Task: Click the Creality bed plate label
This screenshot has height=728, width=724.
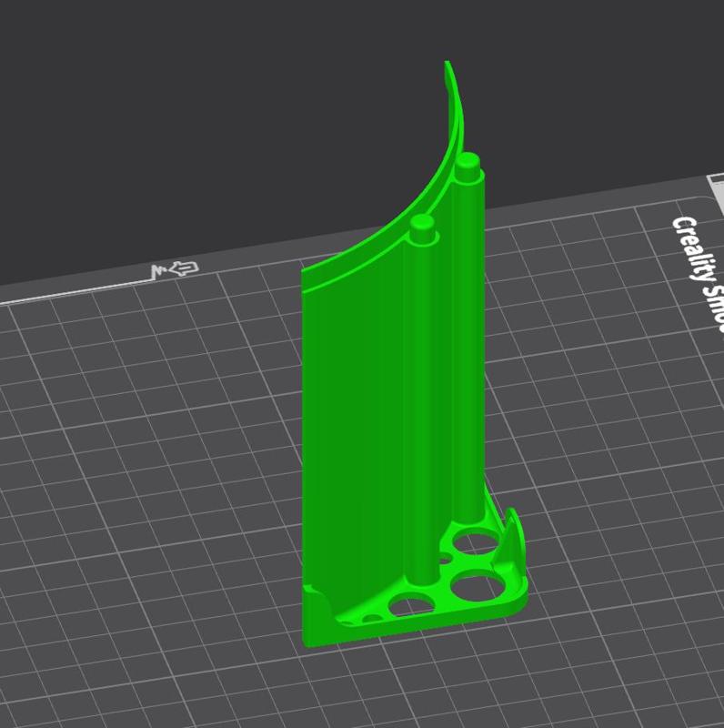Action: coord(699,274)
